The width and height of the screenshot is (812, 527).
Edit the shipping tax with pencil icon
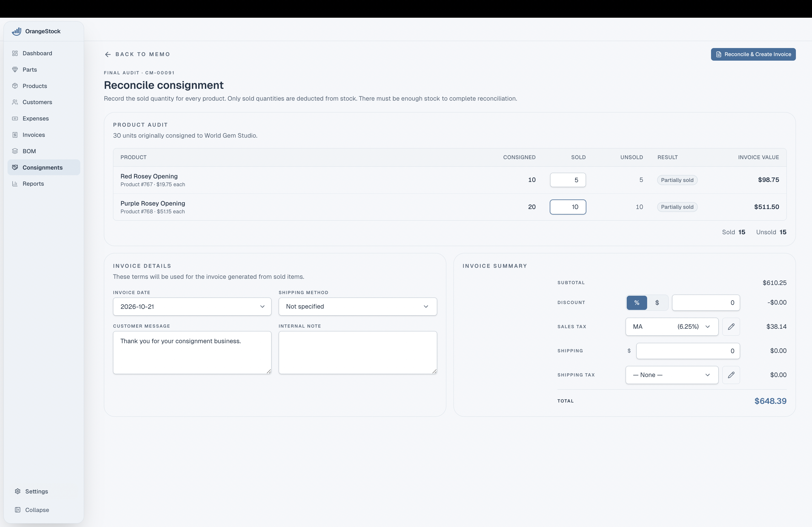731,375
